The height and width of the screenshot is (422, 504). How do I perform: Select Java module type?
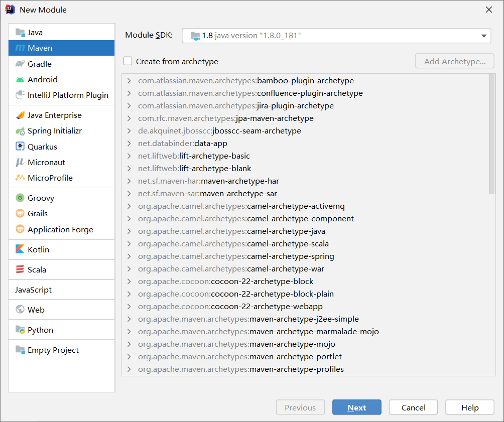click(61, 33)
